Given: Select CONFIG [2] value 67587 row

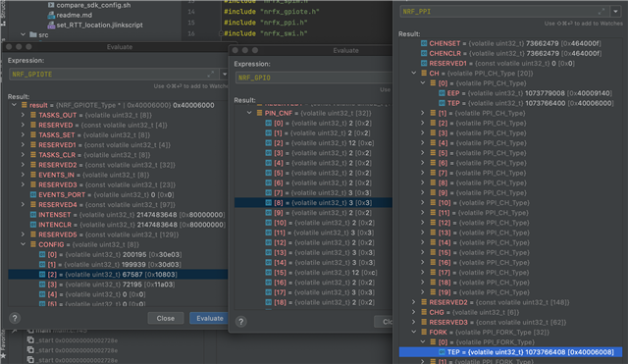Looking at the screenshot, I should coord(118,275).
